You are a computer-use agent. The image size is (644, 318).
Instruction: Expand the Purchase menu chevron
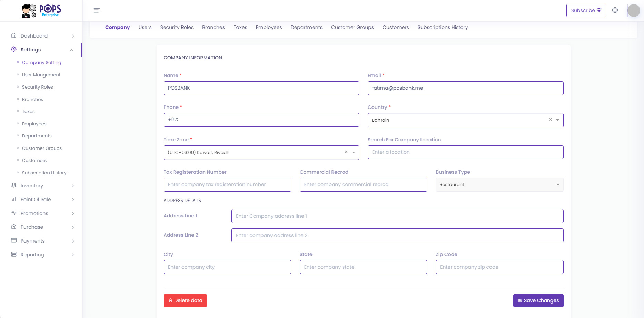[73, 227]
